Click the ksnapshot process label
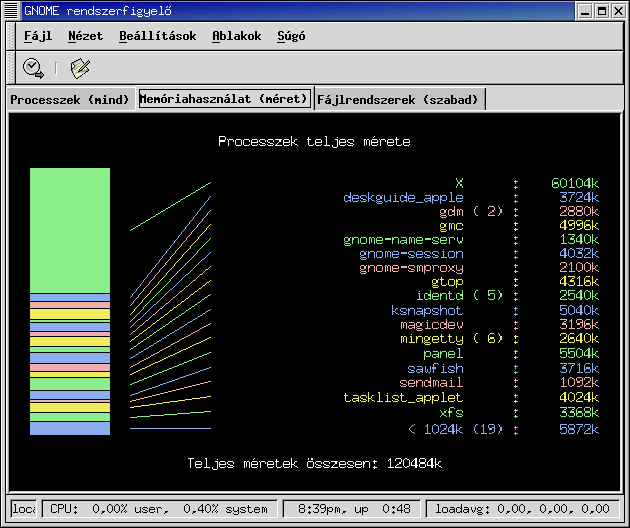Screen dimensions: 630x528 coord(427,312)
